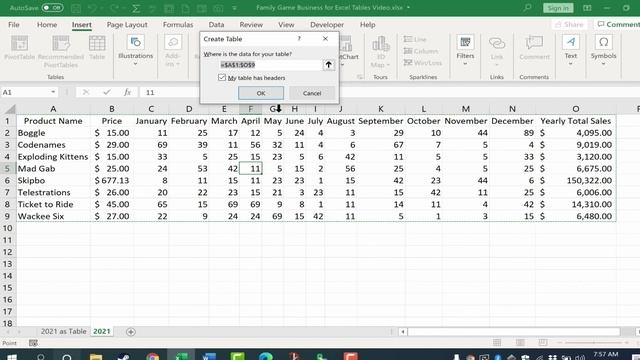Viewport: 640px width, 360px height.
Task: Click the Ribbon Display Options icon
Action: (x=587, y=8)
